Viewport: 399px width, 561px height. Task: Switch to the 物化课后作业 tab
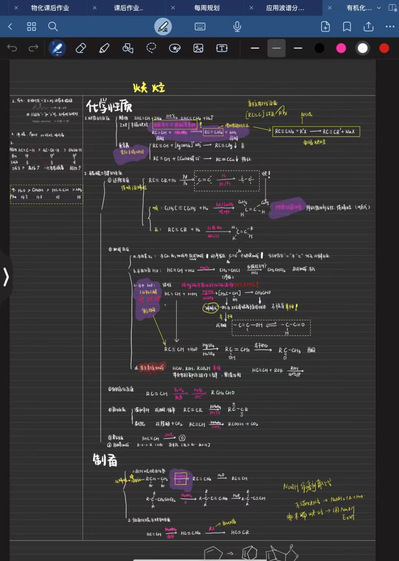(x=50, y=8)
